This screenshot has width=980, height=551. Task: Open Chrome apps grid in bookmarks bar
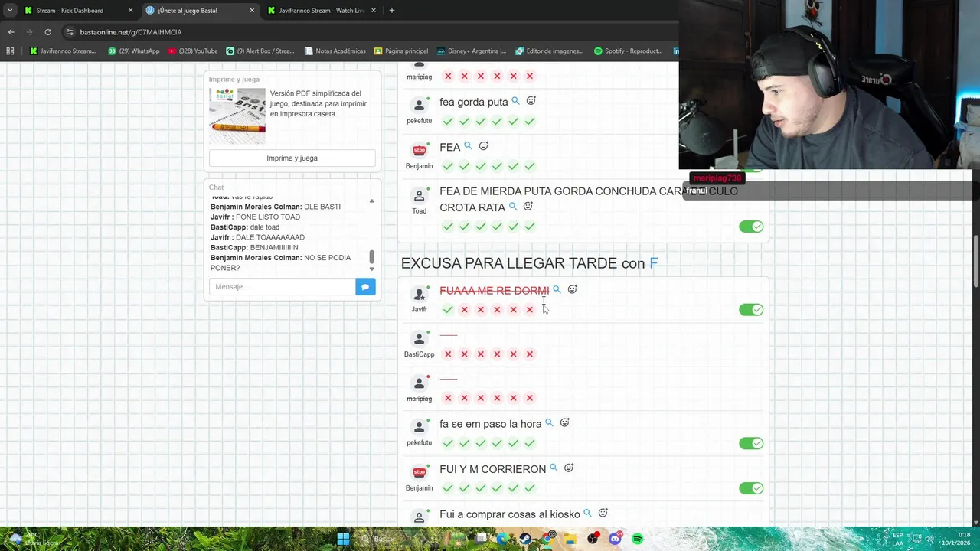[10, 51]
